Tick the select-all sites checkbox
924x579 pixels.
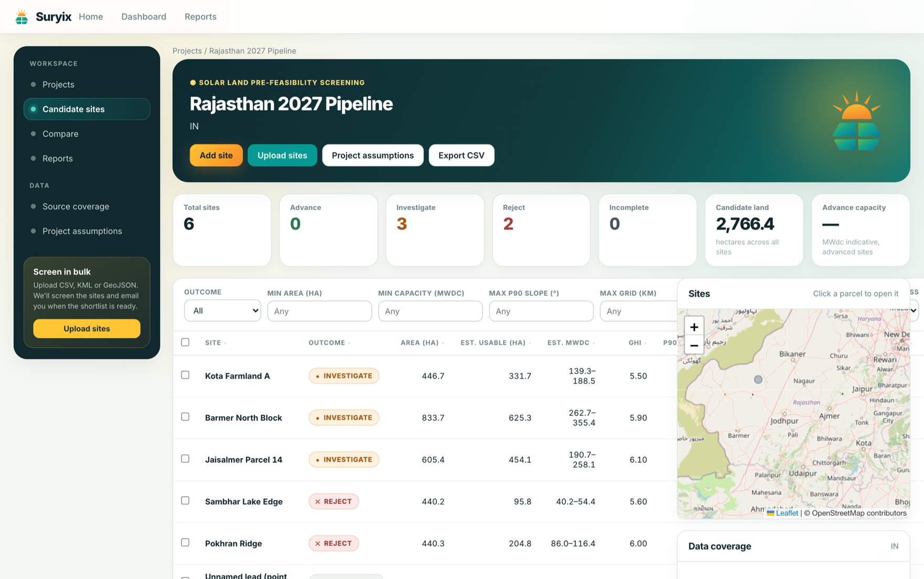click(185, 342)
